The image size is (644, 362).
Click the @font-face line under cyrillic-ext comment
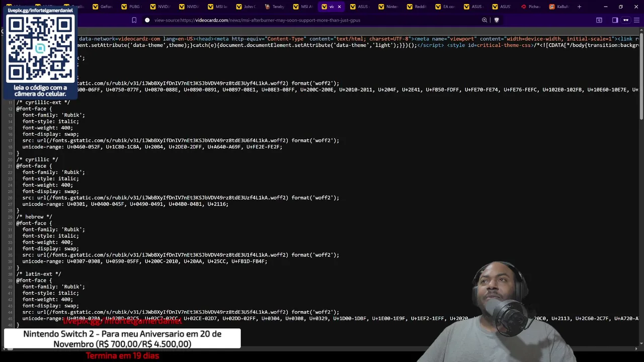pos(34,109)
